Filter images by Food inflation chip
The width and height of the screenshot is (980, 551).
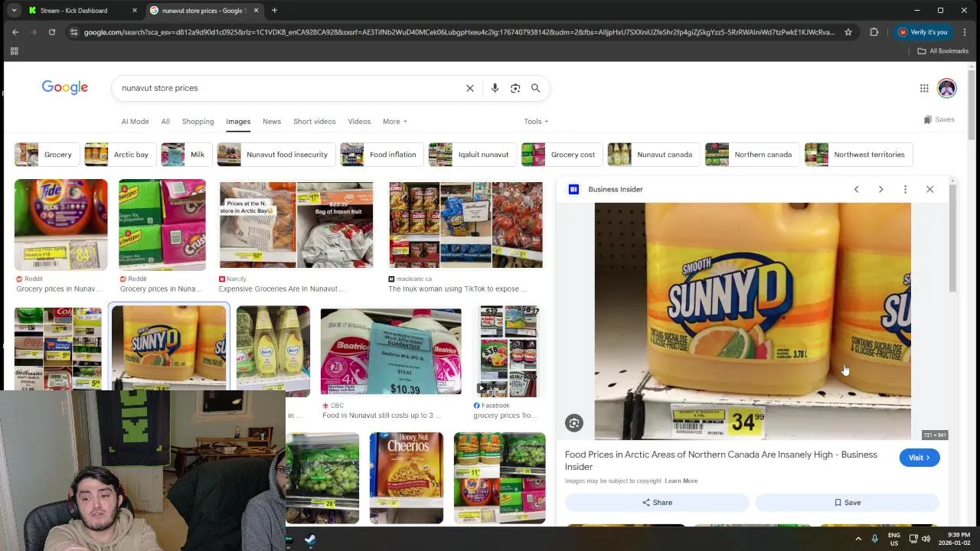[381, 155]
